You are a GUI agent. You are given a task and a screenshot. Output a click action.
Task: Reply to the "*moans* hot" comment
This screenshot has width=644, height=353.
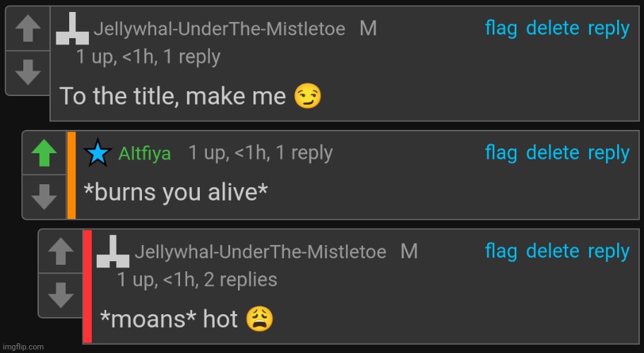[x=608, y=251]
